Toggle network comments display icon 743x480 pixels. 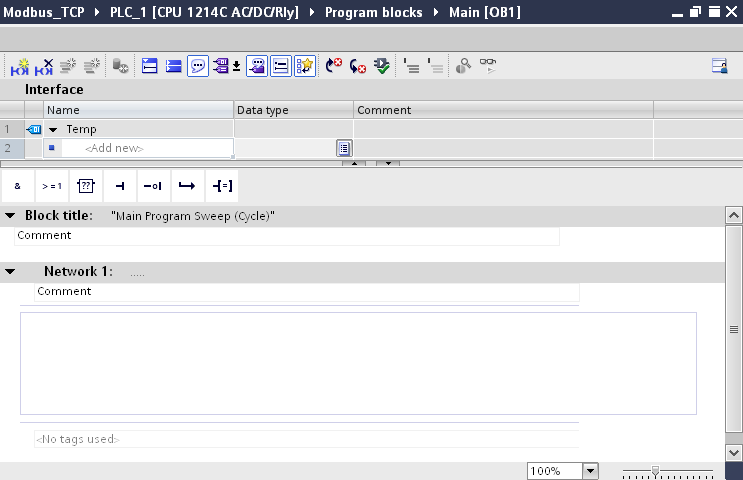pyautogui.click(x=281, y=66)
